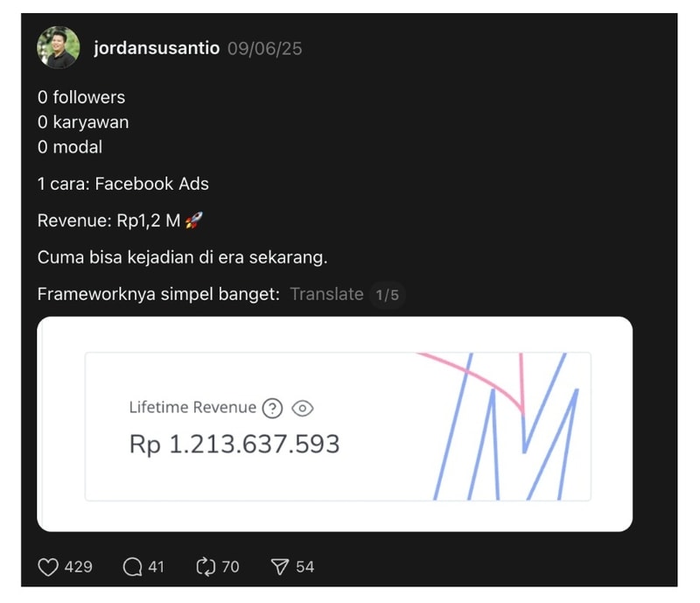Screen dimensions: 700x603
Task: Click the 70 reposts count
Action: (x=230, y=567)
